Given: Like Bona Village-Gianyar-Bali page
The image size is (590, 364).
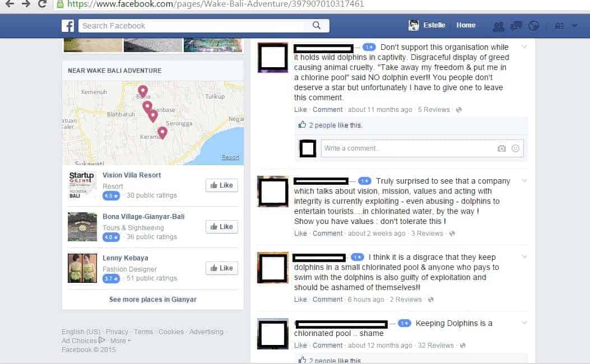Looking at the screenshot, I should click(222, 227).
